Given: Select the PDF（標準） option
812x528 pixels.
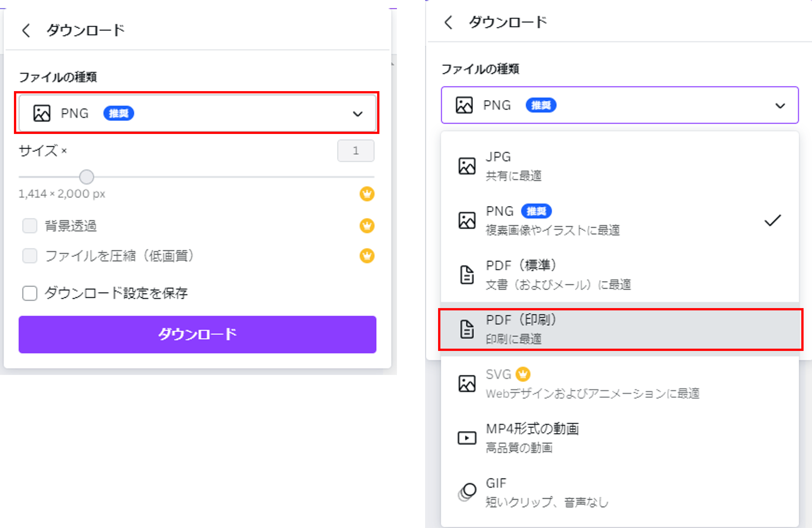Looking at the screenshot, I should (x=620, y=275).
